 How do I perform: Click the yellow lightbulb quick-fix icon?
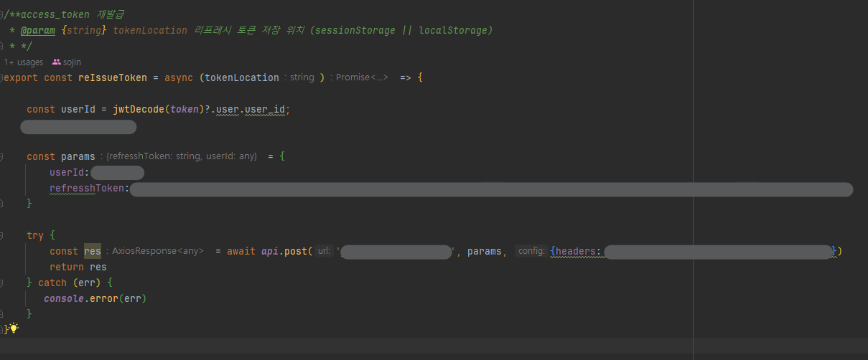coord(14,328)
